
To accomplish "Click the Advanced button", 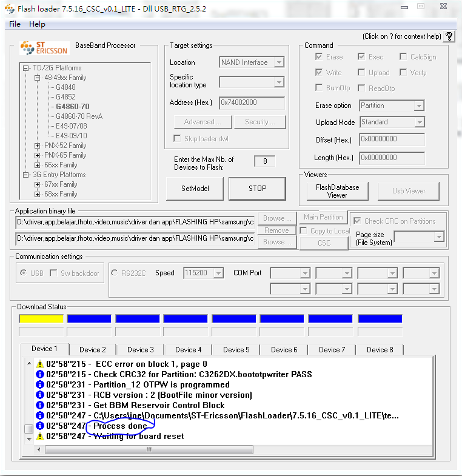I will point(203,122).
